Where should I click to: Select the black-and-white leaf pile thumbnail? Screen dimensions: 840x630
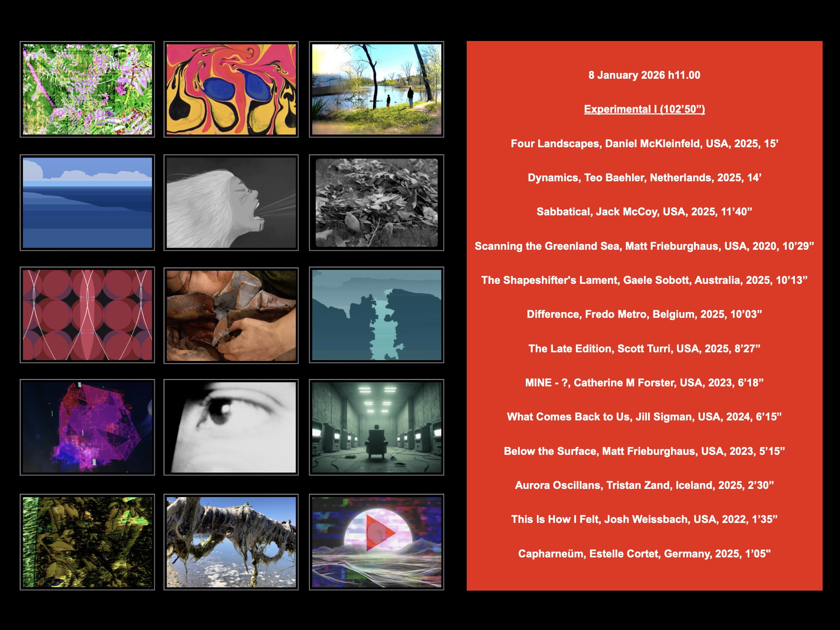[x=376, y=203]
